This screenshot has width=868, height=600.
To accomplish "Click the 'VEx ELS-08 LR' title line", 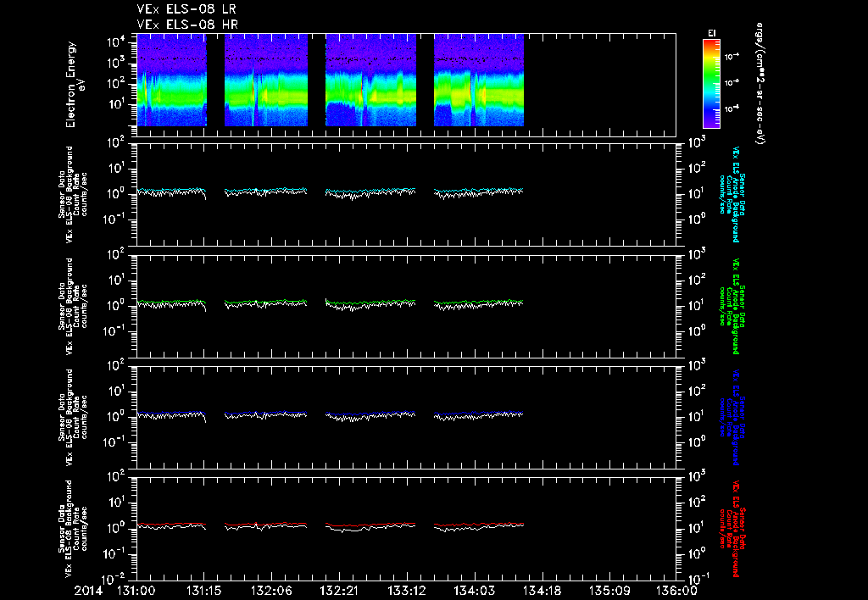I will point(186,9).
